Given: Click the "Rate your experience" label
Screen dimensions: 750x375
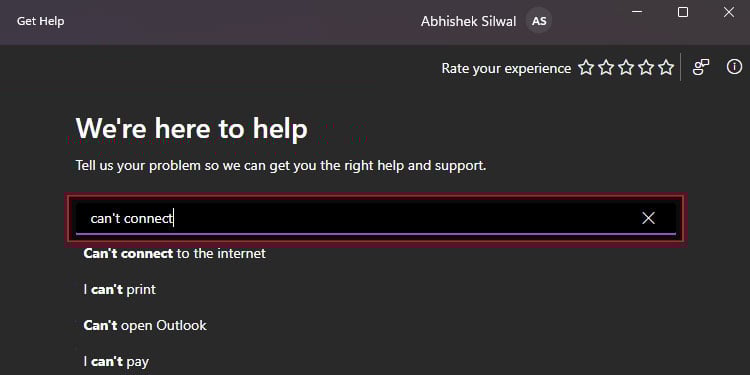Looking at the screenshot, I should [x=506, y=68].
